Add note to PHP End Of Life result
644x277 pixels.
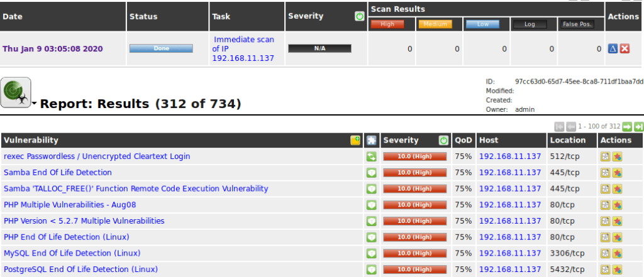[606, 237]
